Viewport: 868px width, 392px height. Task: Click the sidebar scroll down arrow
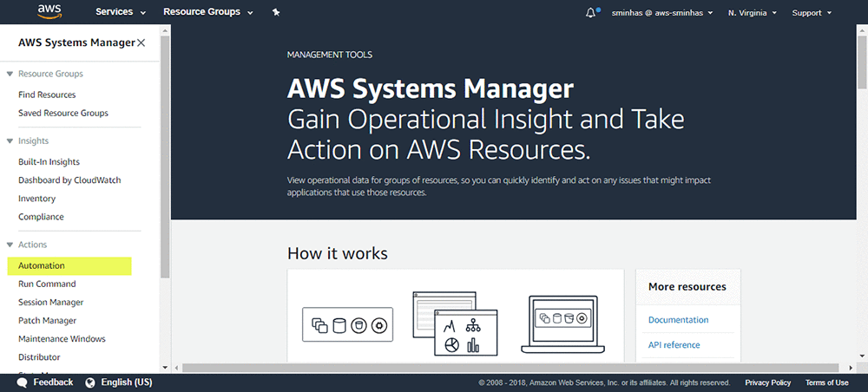[x=164, y=367]
